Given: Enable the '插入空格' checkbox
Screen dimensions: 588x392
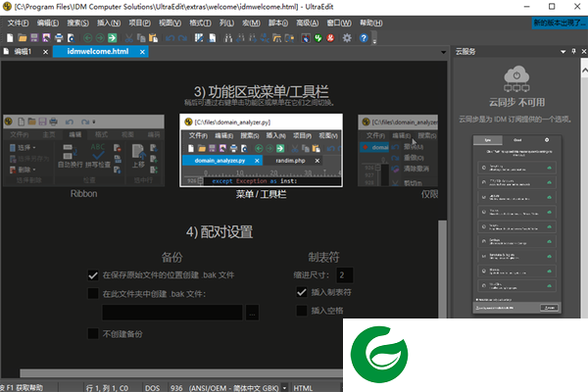Looking at the screenshot, I should click(x=302, y=311).
